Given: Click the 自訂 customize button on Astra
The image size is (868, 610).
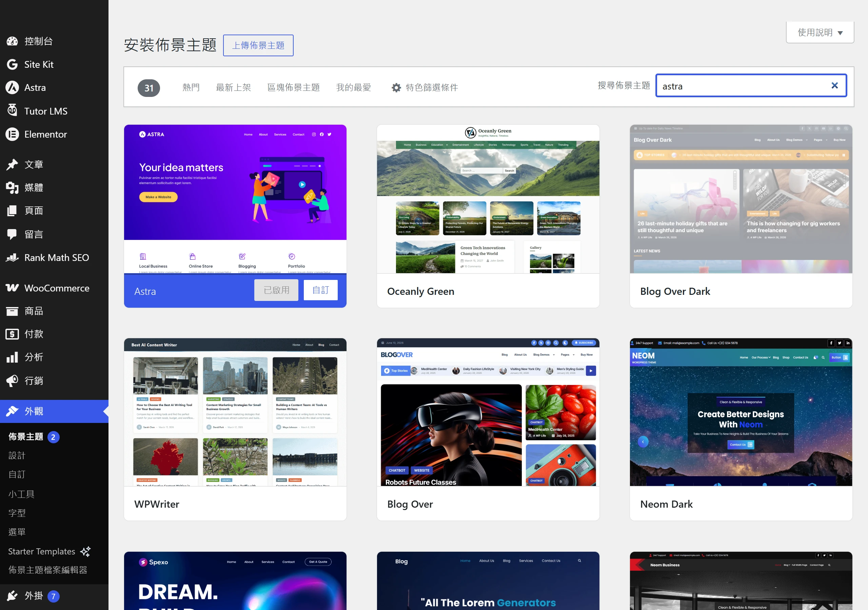Looking at the screenshot, I should pos(321,290).
